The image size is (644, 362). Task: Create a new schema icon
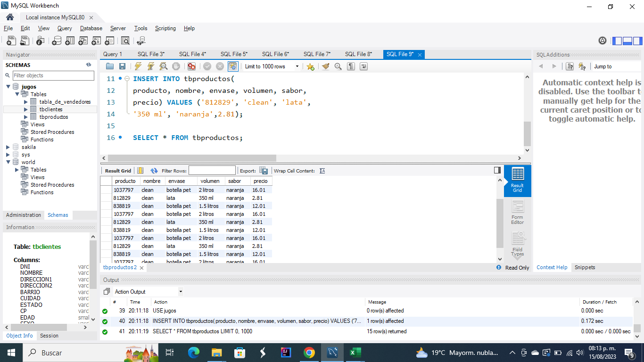coord(57,41)
